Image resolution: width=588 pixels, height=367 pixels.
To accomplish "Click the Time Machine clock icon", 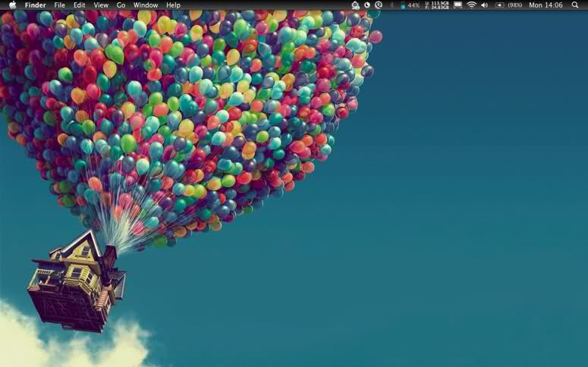I will [367, 5].
